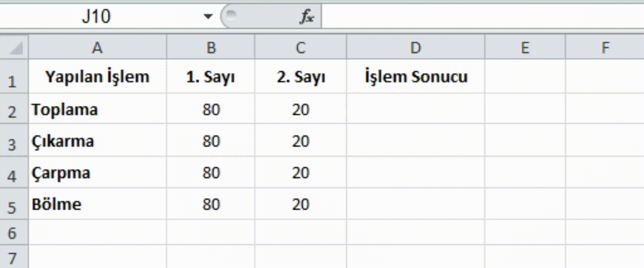
Task: Click the 1. Sayı header cell
Action: pyautogui.click(x=211, y=77)
